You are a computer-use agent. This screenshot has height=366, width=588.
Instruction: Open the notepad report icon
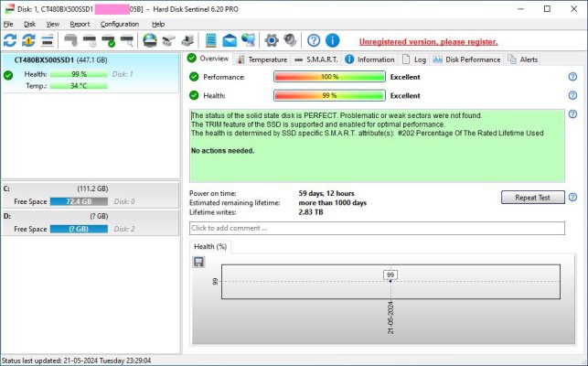coord(210,40)
